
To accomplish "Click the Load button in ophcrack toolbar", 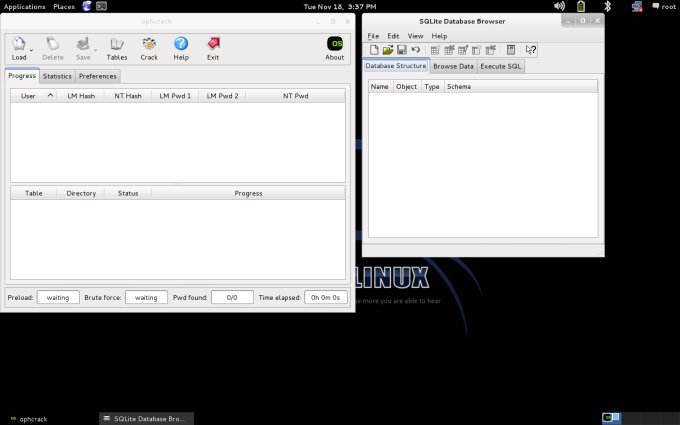I will coord(19,48).
